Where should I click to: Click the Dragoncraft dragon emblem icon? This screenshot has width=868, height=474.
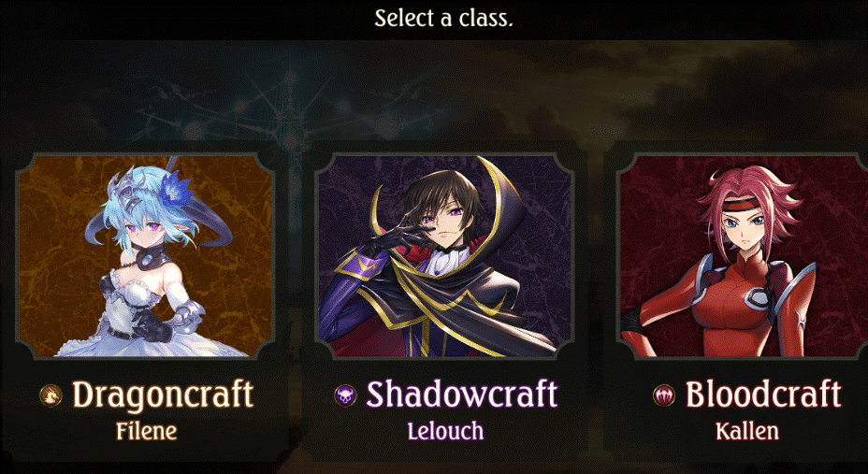coord(51,395)
